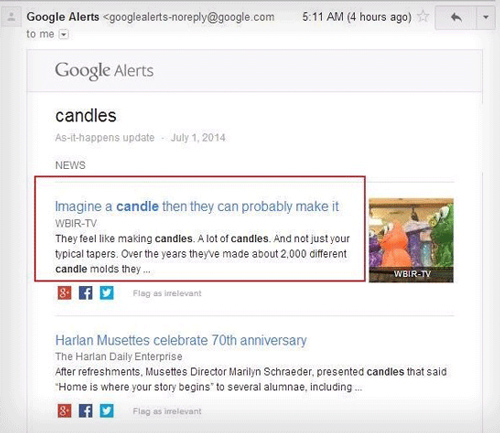Open the WBIR-TV candle thumbnail image
The image size is (500, 433).
point(411,240)
